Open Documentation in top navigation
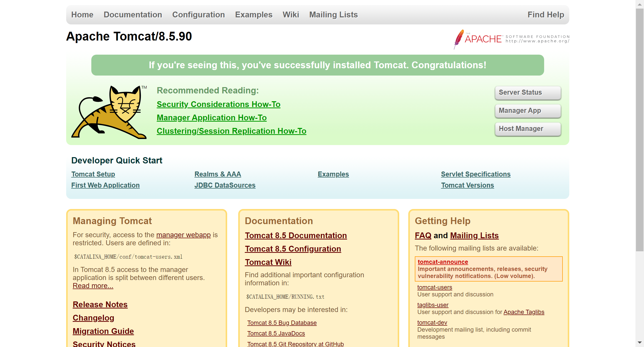This screenshot has width=644, height=347. click(x=133, y=15)
